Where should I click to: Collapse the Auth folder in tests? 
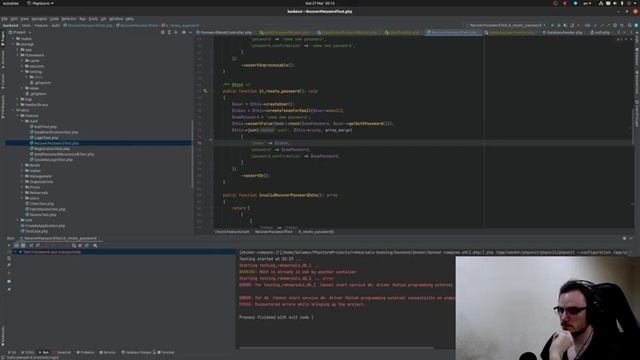click(x=22, y=121)
